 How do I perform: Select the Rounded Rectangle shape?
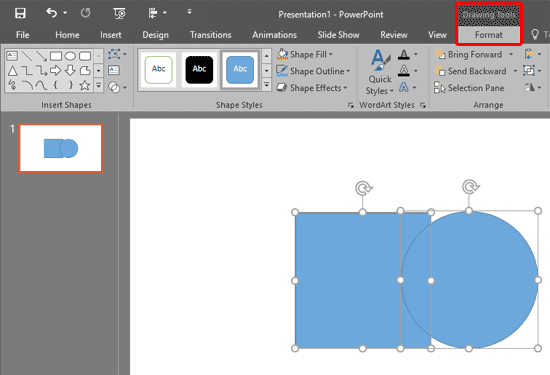[85, 56]
